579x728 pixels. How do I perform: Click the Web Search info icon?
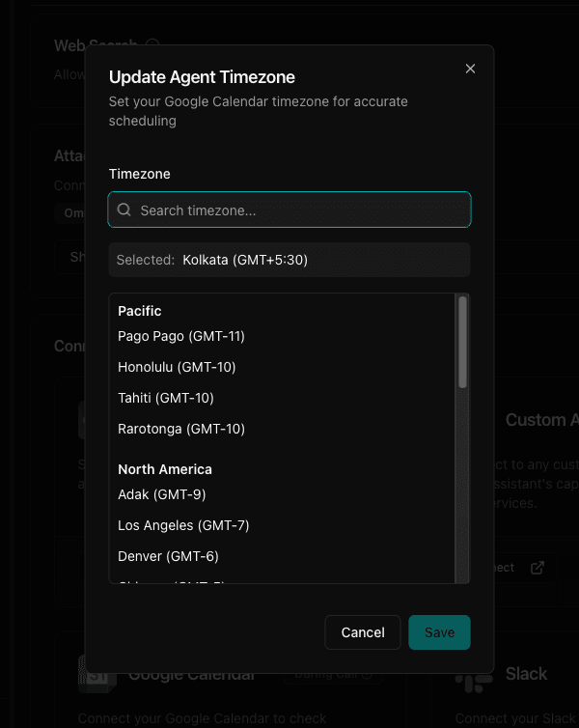(x=152, y=45)
